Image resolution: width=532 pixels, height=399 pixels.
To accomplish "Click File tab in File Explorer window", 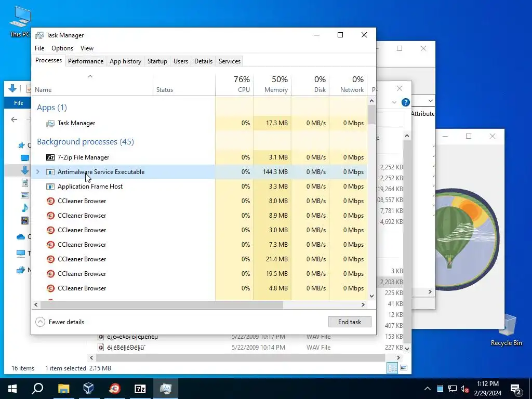I will pos(19,103).
